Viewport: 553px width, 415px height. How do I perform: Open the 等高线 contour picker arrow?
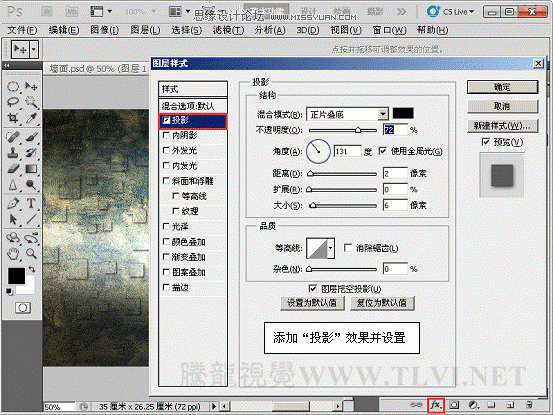tap(331, 248)
